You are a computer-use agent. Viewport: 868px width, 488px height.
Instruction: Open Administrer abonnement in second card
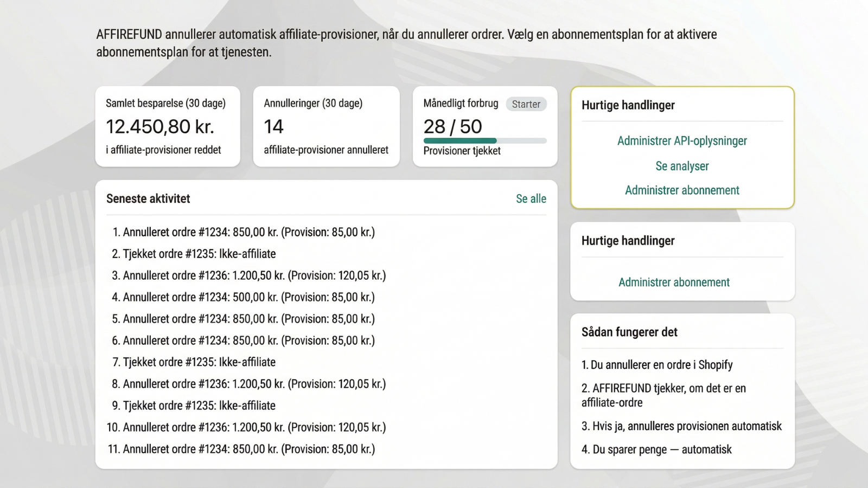coord(674,282)
